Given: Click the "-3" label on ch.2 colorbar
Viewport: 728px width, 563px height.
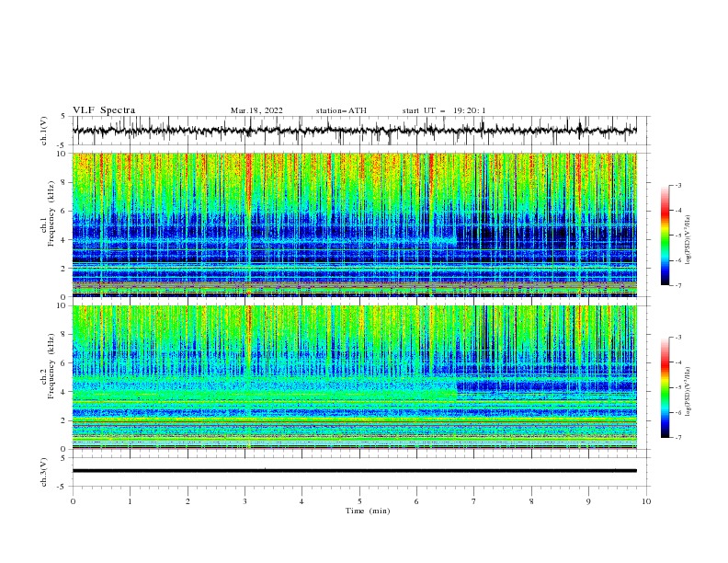Looking at the screenshot, I should [x=678, y=338].
